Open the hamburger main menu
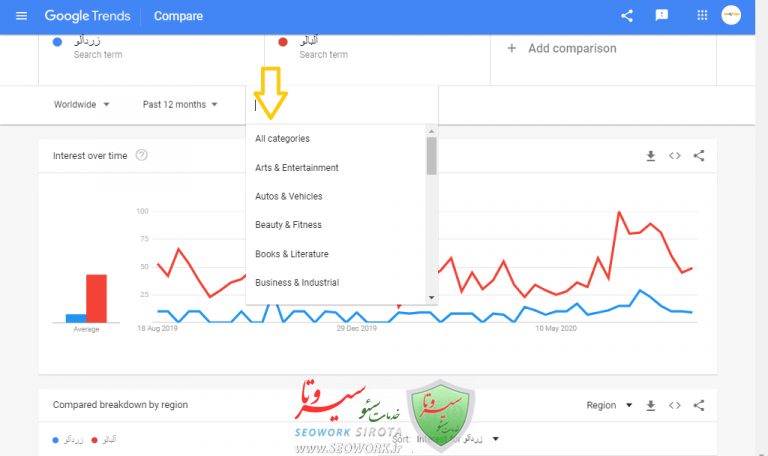Screen dimensions: 768x456 click(x=22, y=16)
